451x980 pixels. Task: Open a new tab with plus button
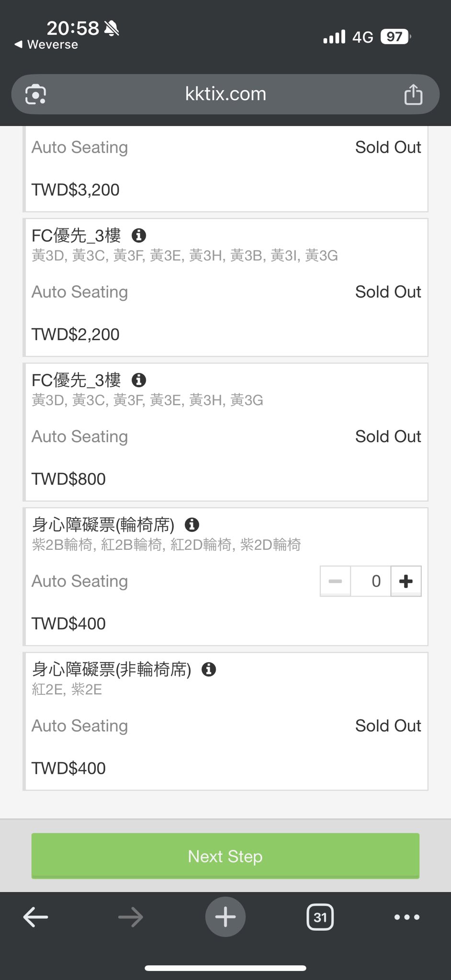(225, 917)
